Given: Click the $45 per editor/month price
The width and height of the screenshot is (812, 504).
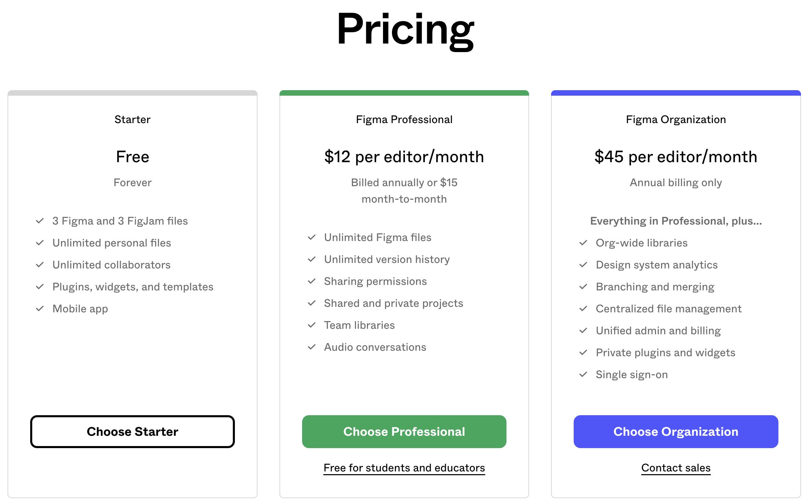Looking at the screenshot, I should [676, 157].
